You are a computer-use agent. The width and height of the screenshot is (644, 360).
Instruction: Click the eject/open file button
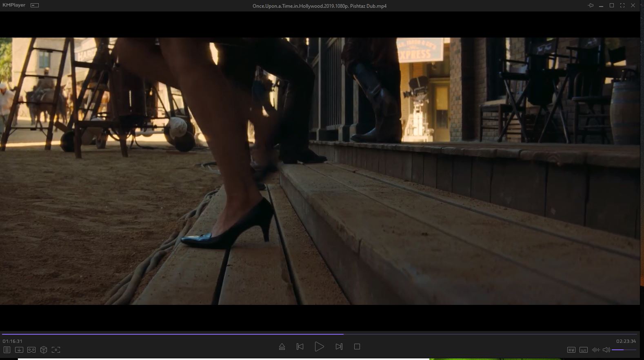(x=282, y=347)
